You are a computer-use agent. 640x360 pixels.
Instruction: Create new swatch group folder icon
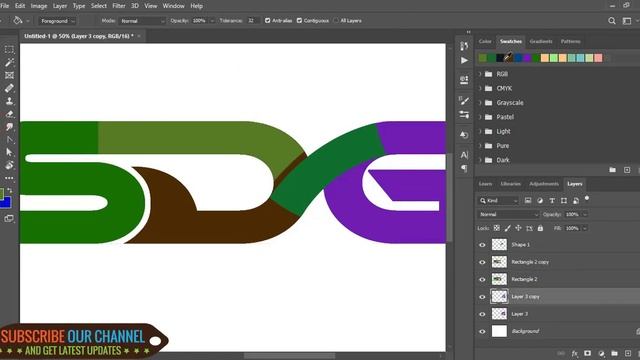pyautogui.click(x=612, y=170)
